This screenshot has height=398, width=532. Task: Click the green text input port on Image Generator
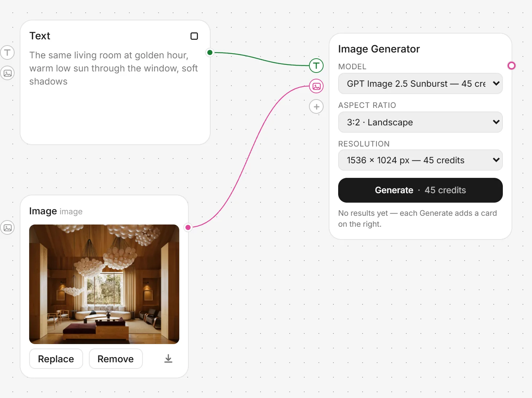click(316, 66)
